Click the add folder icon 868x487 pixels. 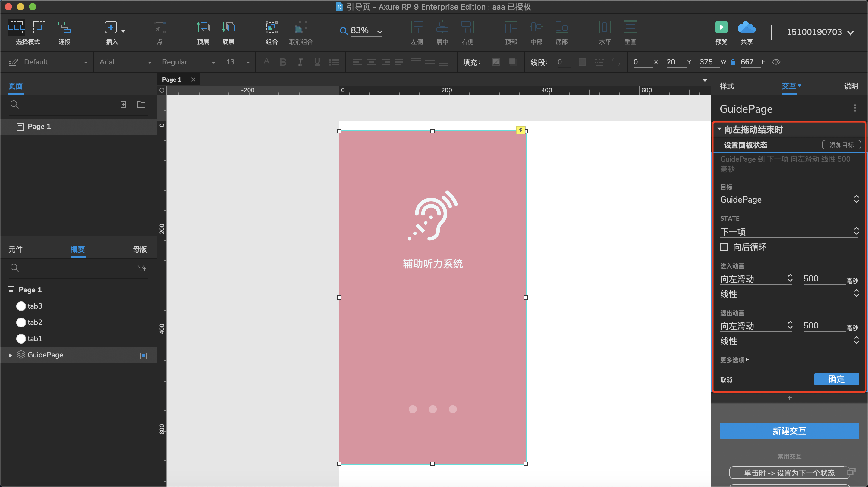pyautogui.click(x=141, y=105)
